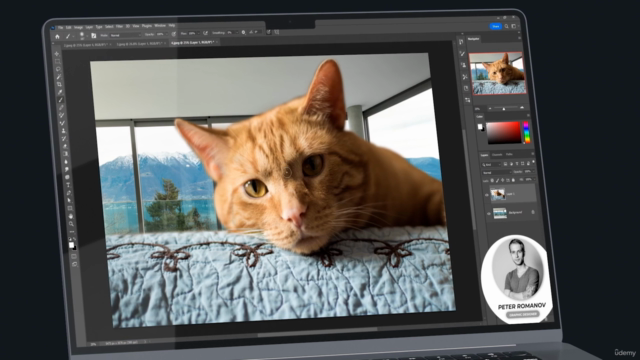The height and width of the screenshot is (360, 640).
Task: Zoom in using Navigator large mountain icon
Action: click(x=522, y=107)
